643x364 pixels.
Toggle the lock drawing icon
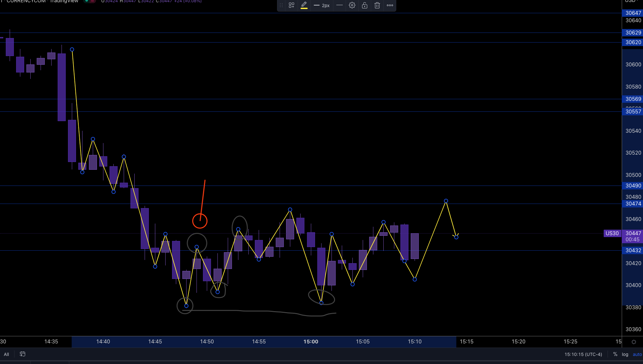coord(364,5)
